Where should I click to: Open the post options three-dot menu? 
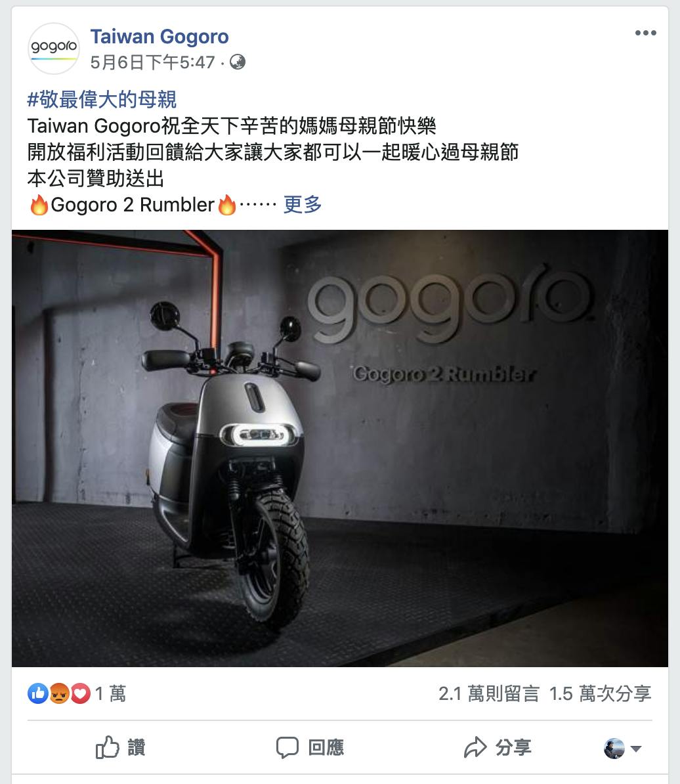(645, 33)
